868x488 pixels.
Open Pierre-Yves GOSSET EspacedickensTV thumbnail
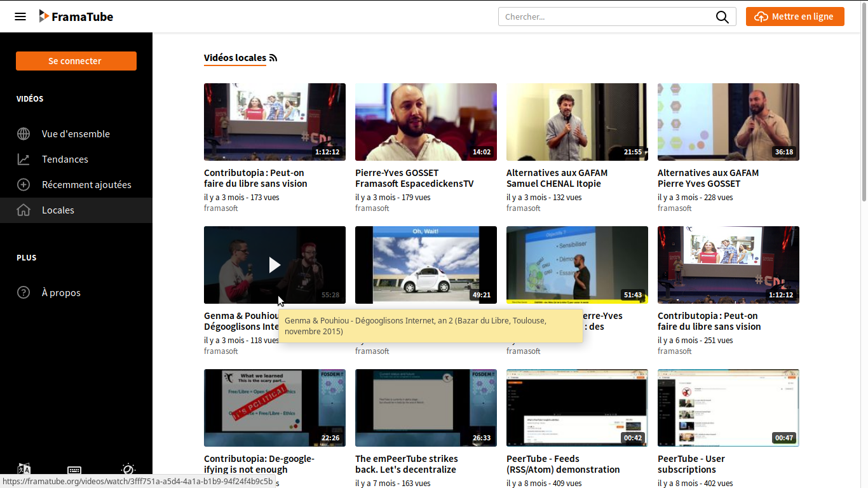tap(426, 122)
